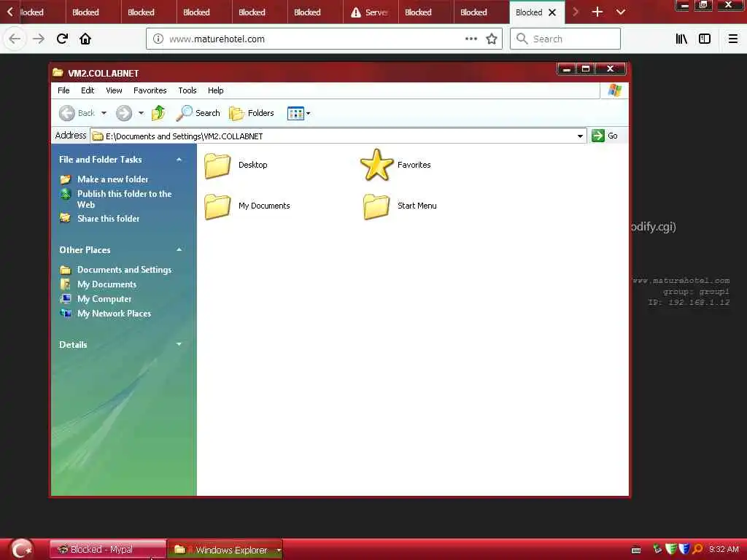Open the Tools menu in Explorer
This screenshot has height=560, width=747.
pos(187,90)
